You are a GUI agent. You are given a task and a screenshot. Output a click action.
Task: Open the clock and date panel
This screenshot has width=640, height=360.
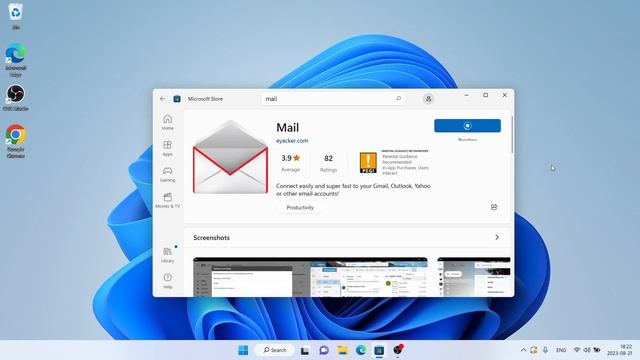[x=620, y=350]
